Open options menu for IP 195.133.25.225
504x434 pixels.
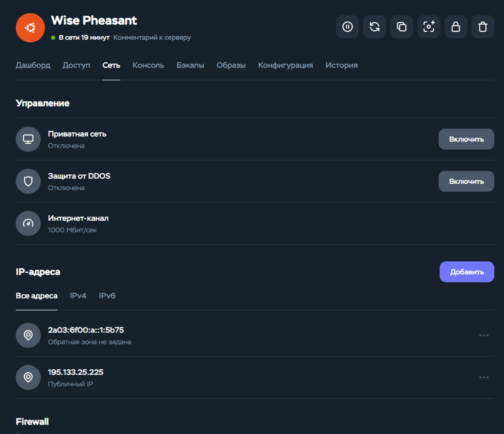pyautogui.click(x=484, y=377)
